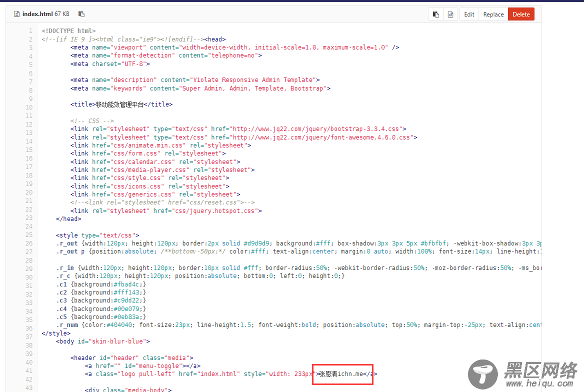Click the <title> line with Chinese text
This screenshot has height=392, width=584.
pyautogui.click(x=121, y=104)
